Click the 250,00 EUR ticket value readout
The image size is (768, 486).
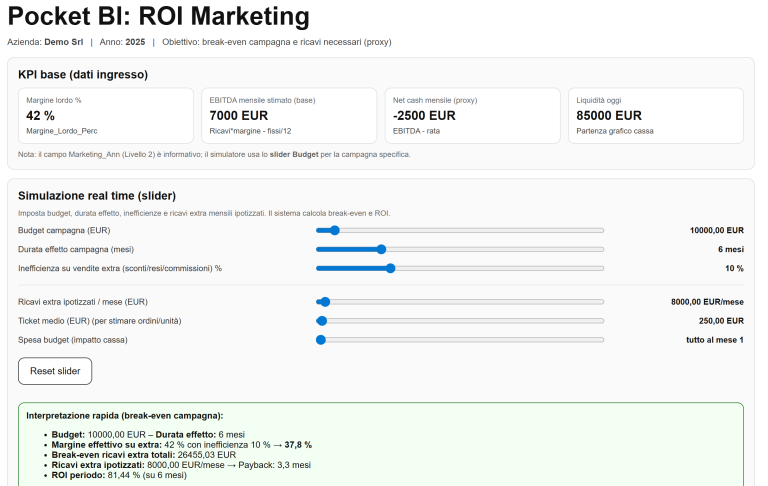pos(720,321)
